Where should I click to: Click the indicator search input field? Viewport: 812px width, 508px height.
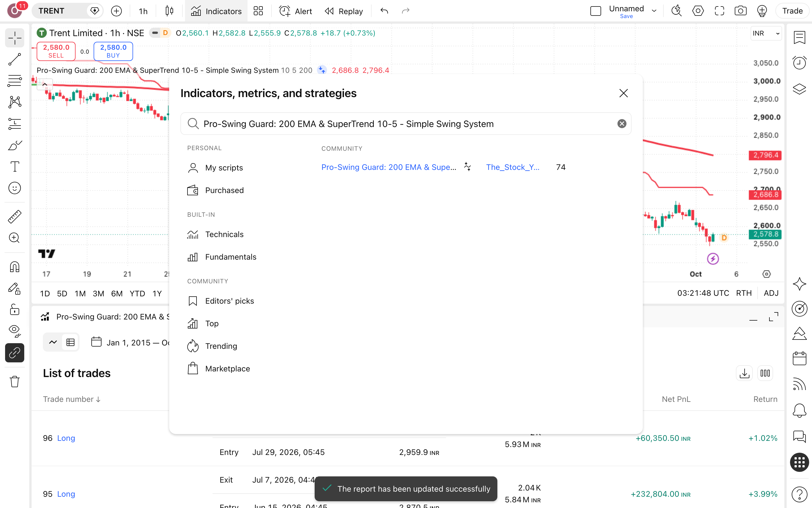click(x=406, y=124)
